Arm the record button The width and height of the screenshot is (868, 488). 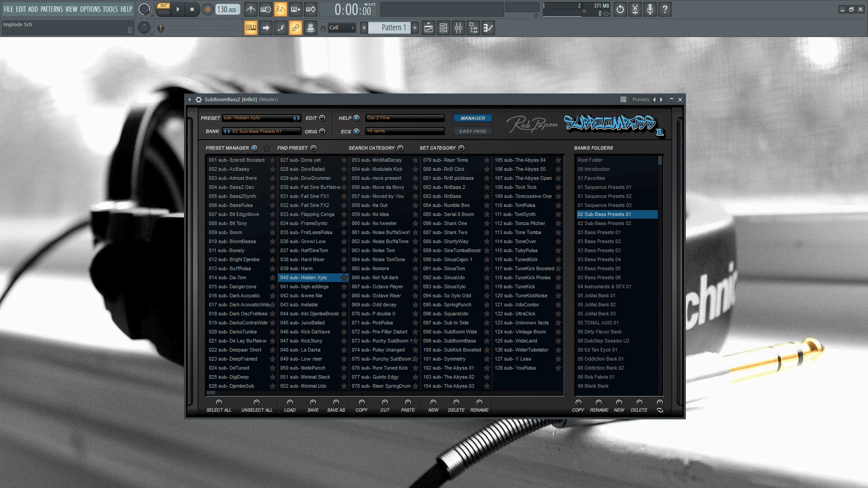coord(208,9)
